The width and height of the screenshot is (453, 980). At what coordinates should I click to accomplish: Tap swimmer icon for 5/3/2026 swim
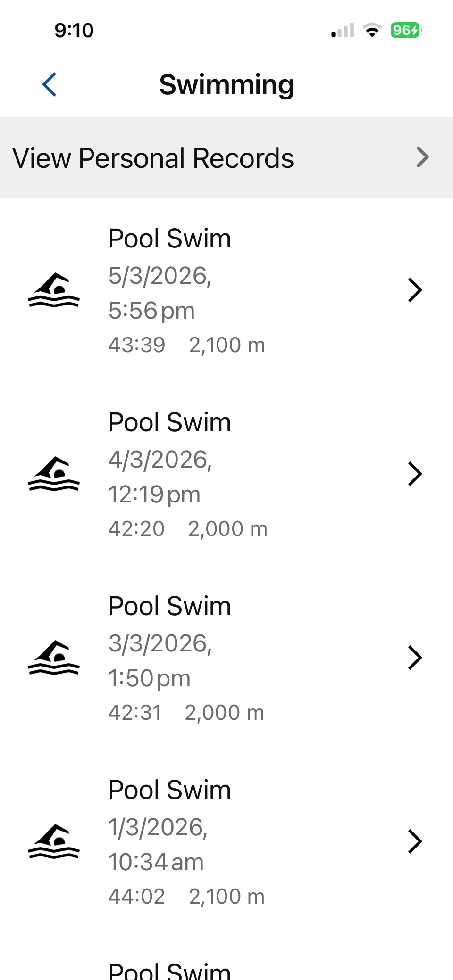pyautogui.click(x=54, y=290)
